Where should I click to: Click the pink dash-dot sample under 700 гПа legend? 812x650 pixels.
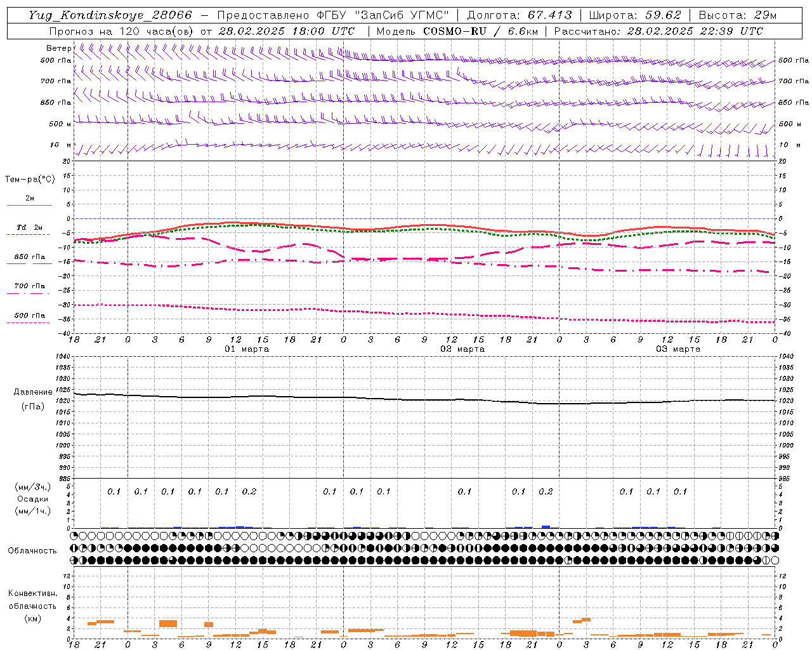[x=29, y=293]
